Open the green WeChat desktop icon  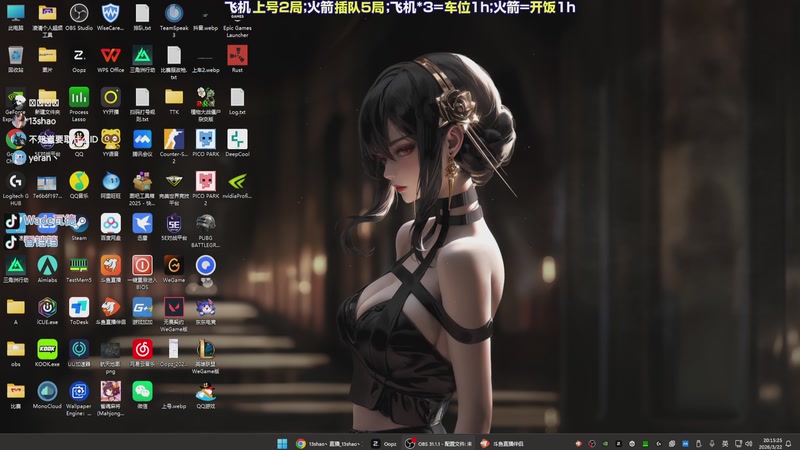(142, 391)
